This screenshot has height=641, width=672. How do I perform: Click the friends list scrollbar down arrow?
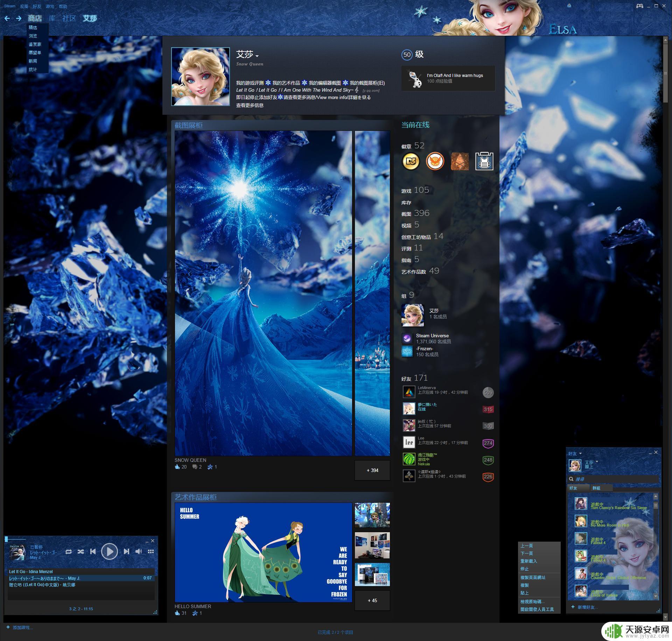click(x=656, y=596)
